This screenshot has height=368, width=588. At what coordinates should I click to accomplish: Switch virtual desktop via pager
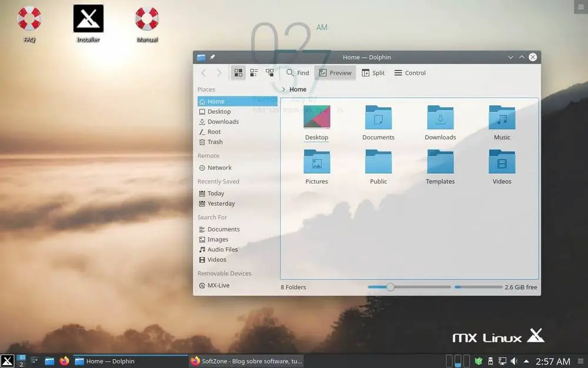(x=21, y=361)
